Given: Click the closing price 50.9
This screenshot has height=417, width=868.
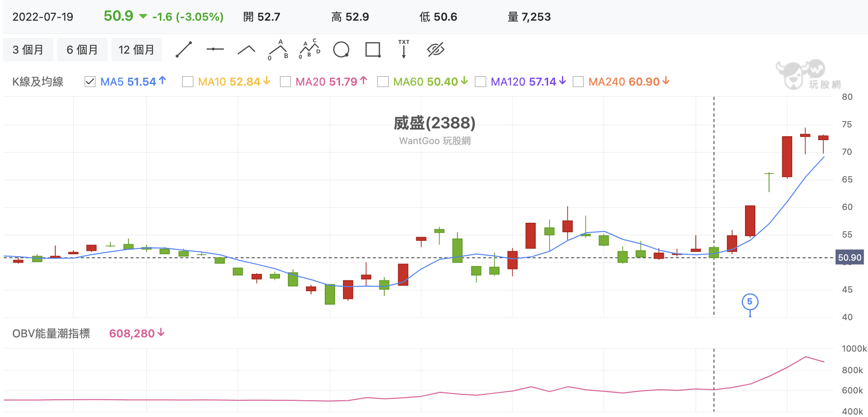Looking at the screenshot, I should 119,16.
